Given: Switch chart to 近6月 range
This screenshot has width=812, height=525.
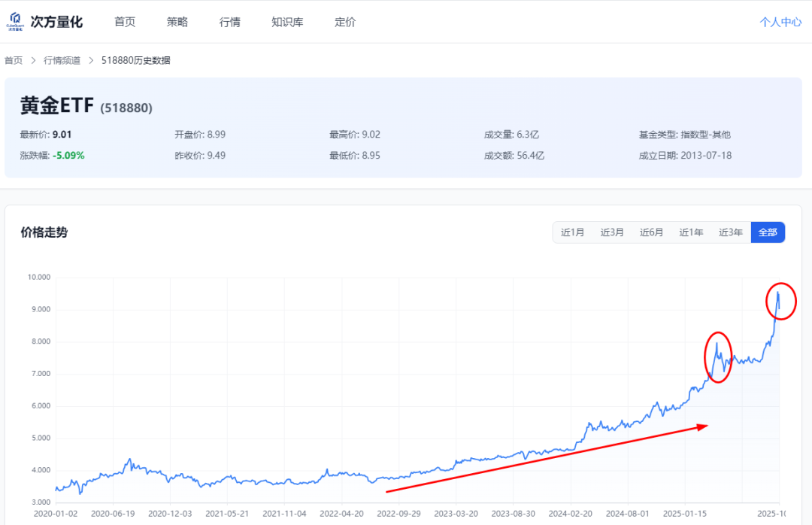Looking at the screenshot, I should coord(652,232).
